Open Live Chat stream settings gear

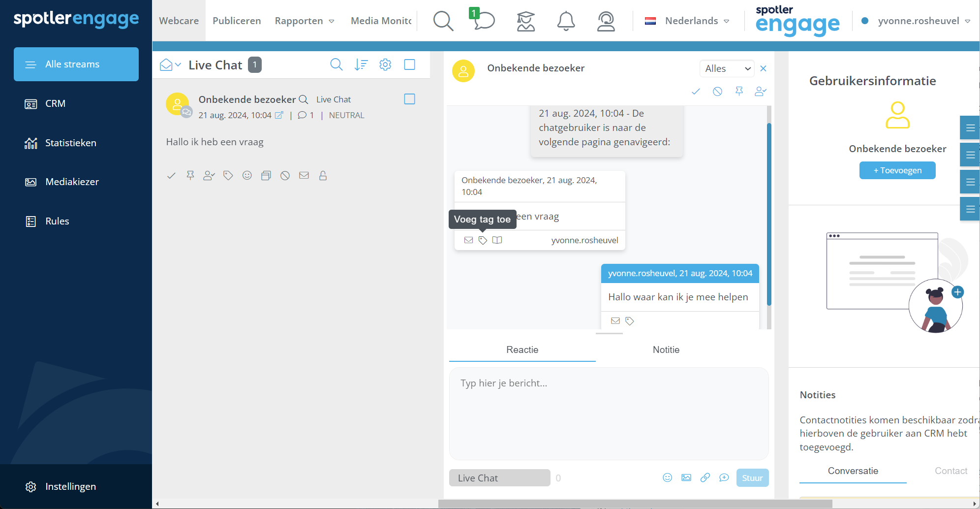pyautogui.click(x=385, y=64)
